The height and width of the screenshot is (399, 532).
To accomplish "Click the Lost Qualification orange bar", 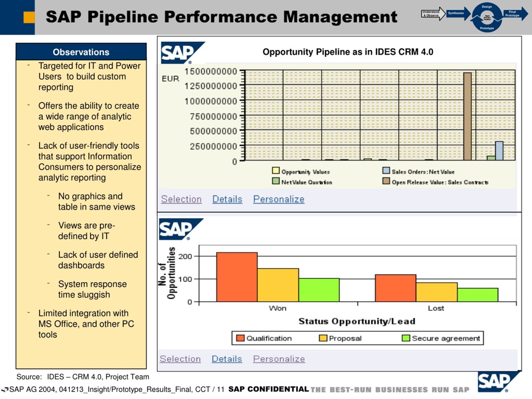I will [x=396, y=288].
